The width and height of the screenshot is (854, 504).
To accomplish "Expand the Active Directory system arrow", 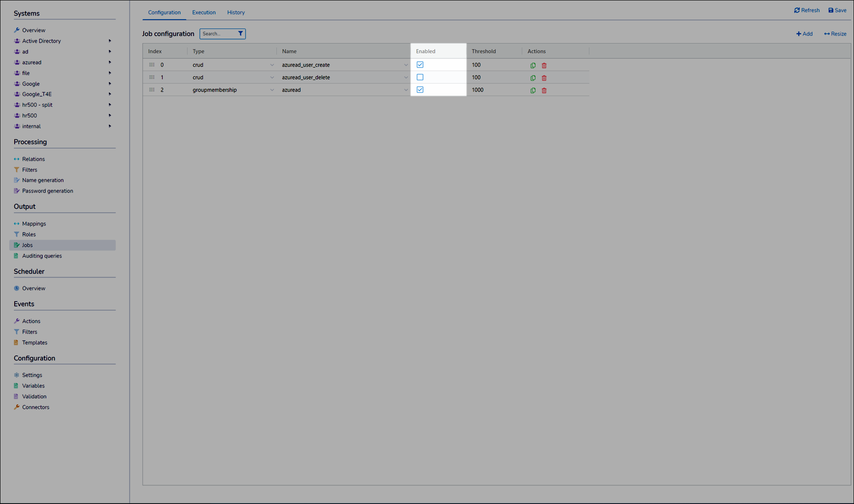I will click(110, 41).
